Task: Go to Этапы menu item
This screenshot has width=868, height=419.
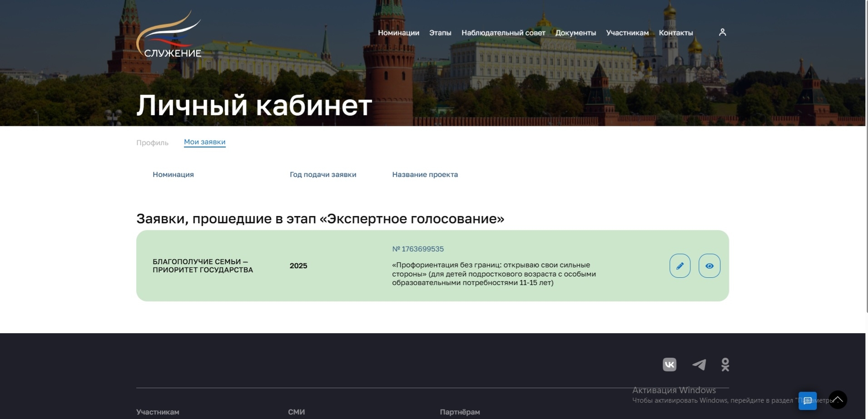Action: click(x=440, y=33)
